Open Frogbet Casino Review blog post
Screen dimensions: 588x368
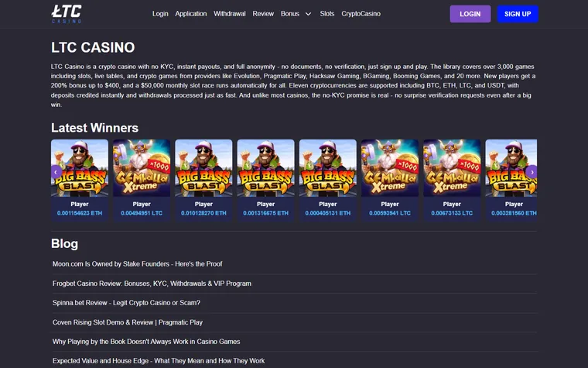(x=152, y=284)
